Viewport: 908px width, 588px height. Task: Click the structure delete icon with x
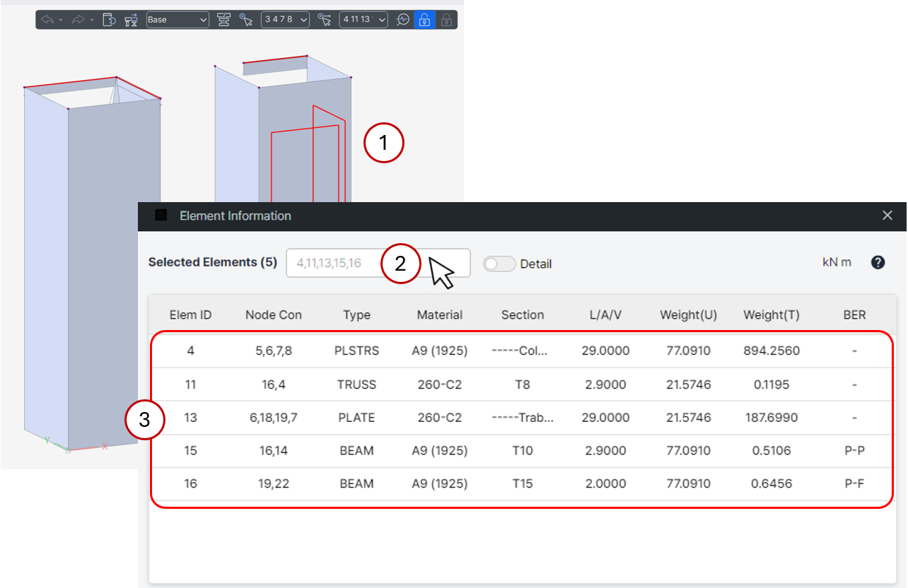pyautogui.click(x=132, y=20)
